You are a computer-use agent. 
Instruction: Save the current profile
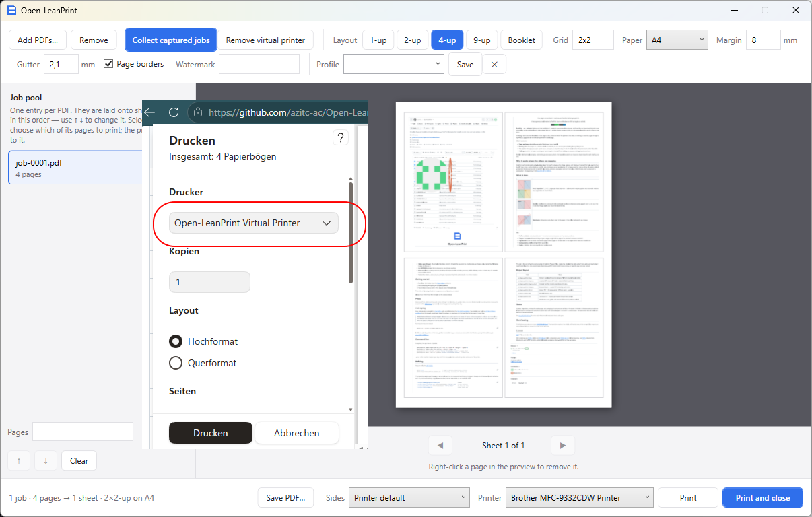click(x=465, y=65)
